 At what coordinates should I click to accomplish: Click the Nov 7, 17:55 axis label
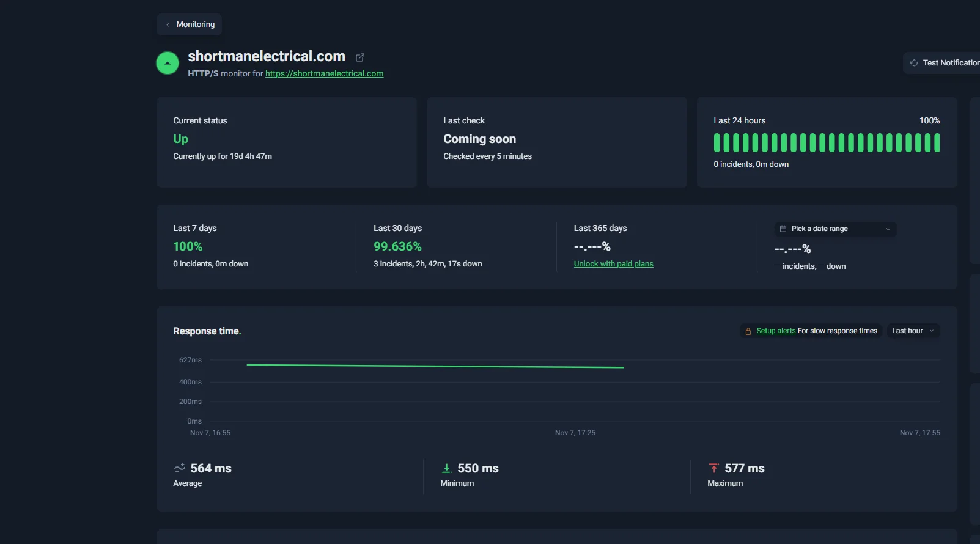(x=920, y=433)
